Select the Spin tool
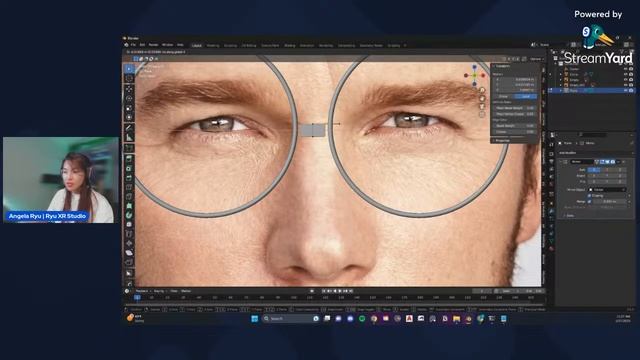 pos(129,216)
